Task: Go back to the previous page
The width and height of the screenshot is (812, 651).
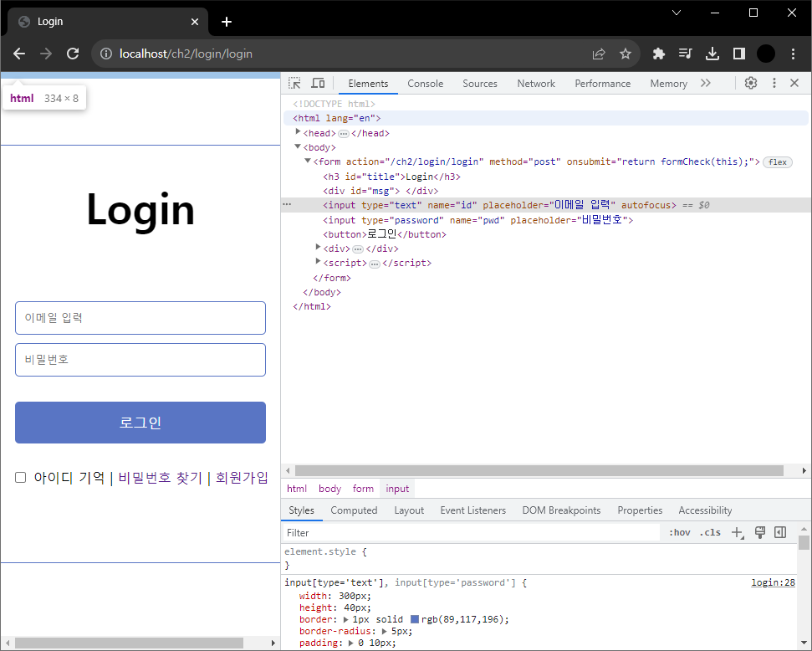Action: [19, 54]
